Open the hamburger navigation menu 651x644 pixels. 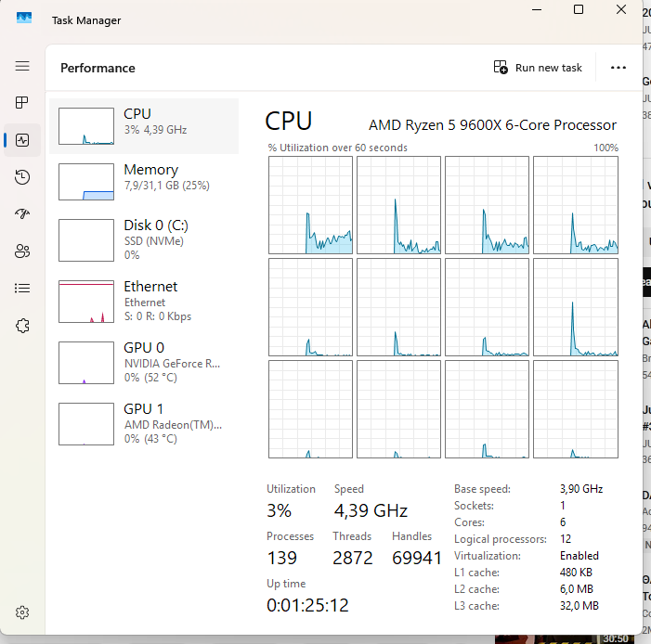point(22,66)
